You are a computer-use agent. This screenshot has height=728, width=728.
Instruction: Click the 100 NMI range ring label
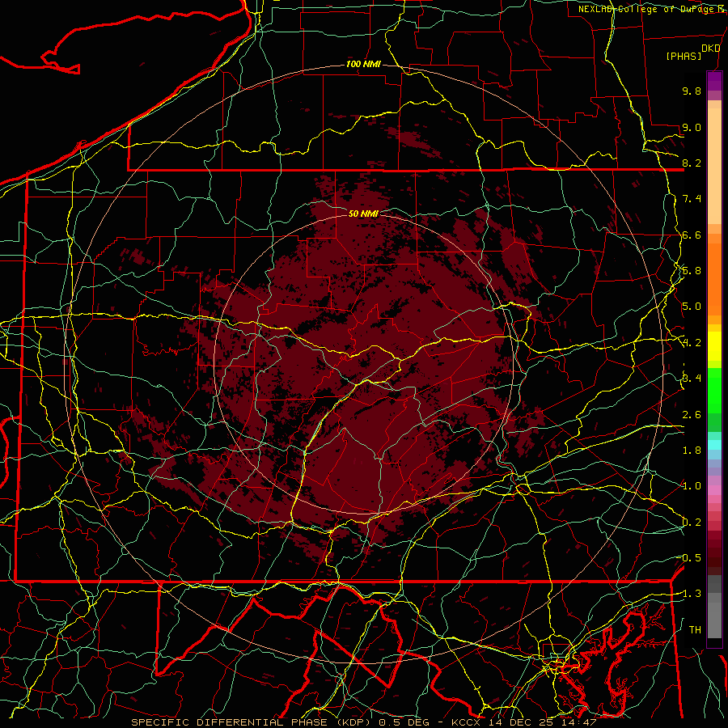pyautogui.click(x=363, y=64)
